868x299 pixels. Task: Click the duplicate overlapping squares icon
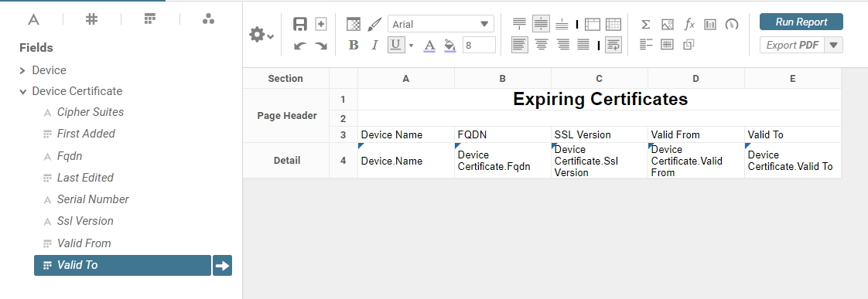tap(689, 45)
